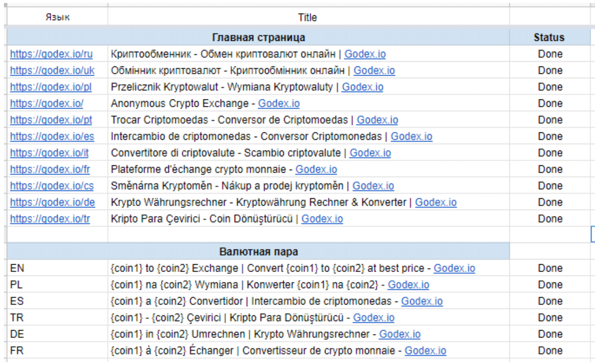595x364 pixels.
Task: Open Godex.io link in the DE Umrechnen row
Action: pyautogui.click(x=399, y=334)
